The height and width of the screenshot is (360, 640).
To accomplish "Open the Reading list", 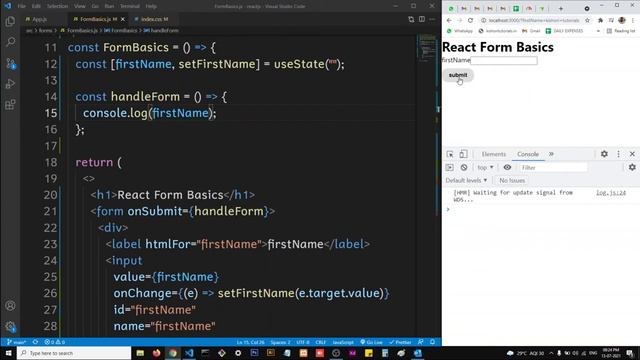I will [621, 31].
